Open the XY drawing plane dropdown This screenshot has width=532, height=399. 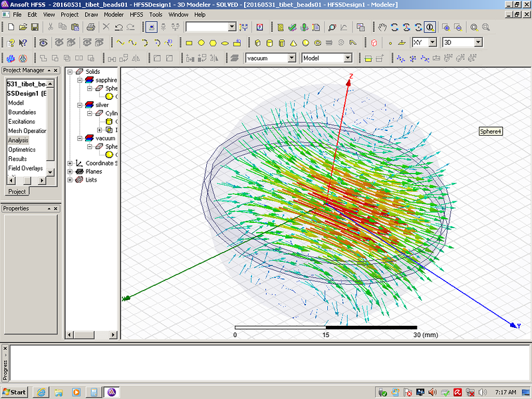click(432, 43)
